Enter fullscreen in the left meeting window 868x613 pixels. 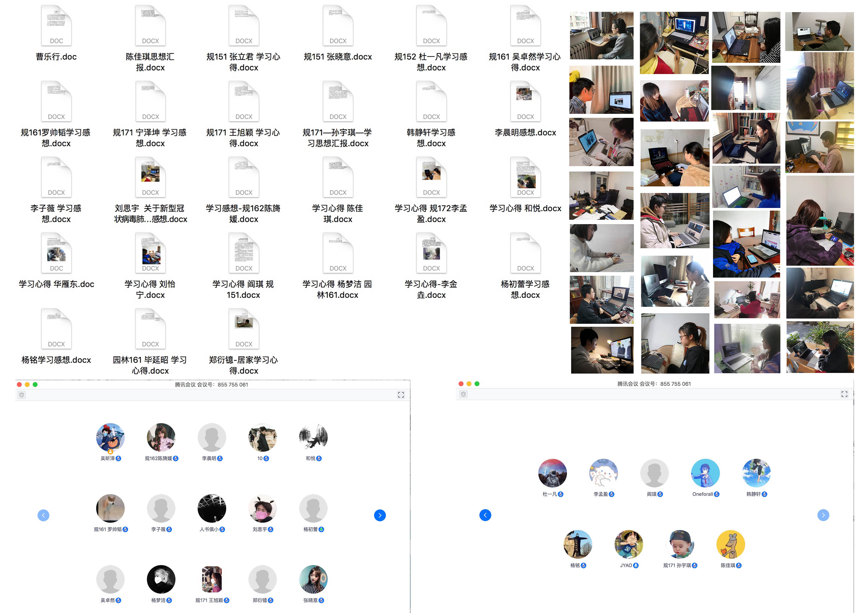click(x=401, y=395)
